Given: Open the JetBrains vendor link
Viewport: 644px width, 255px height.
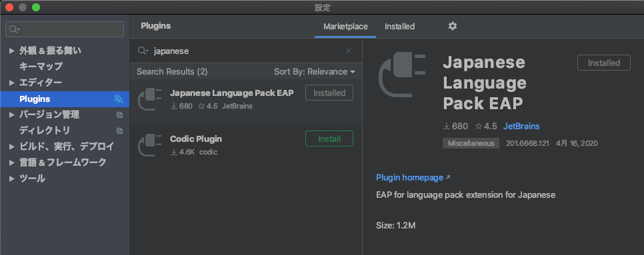Looking at the screenshot, I should click(521, 126).
